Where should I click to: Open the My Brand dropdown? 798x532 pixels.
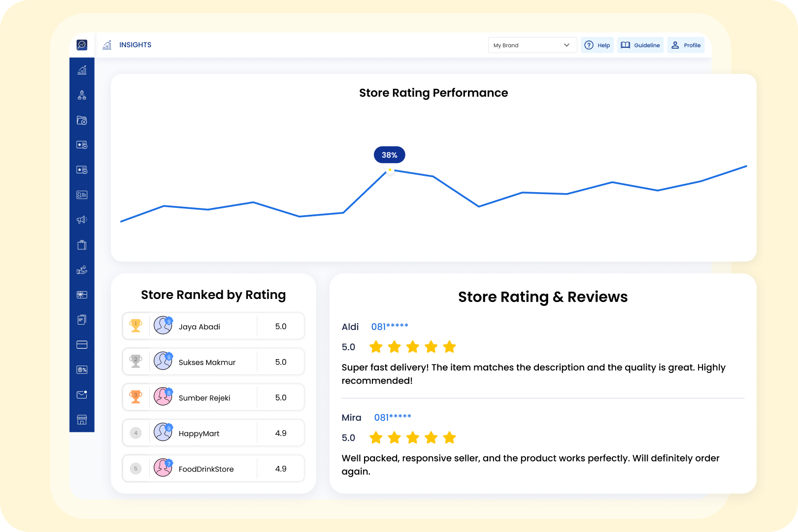[x=532, y=45]
